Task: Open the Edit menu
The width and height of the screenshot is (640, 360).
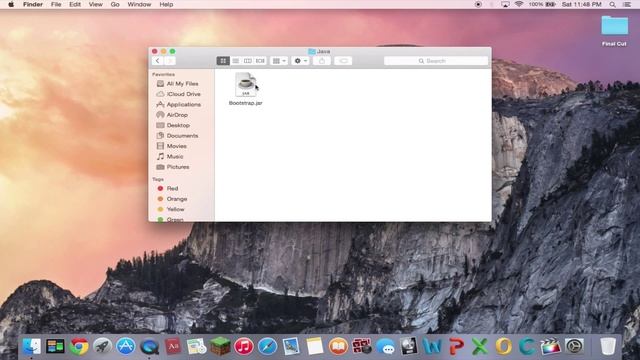Action: [75, 4]
